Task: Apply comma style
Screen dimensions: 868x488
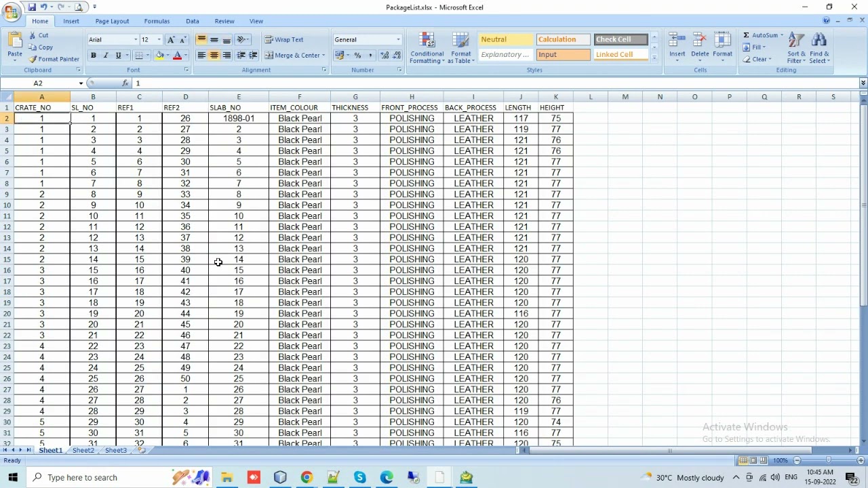Action: tap(370, 56)
